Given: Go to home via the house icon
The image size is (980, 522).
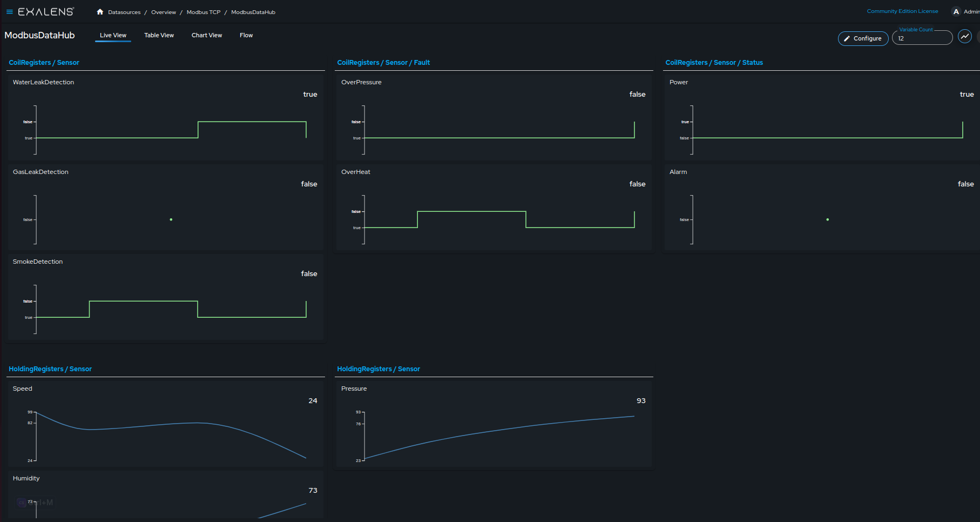Looking at the screenshot, I should (100, 12).
